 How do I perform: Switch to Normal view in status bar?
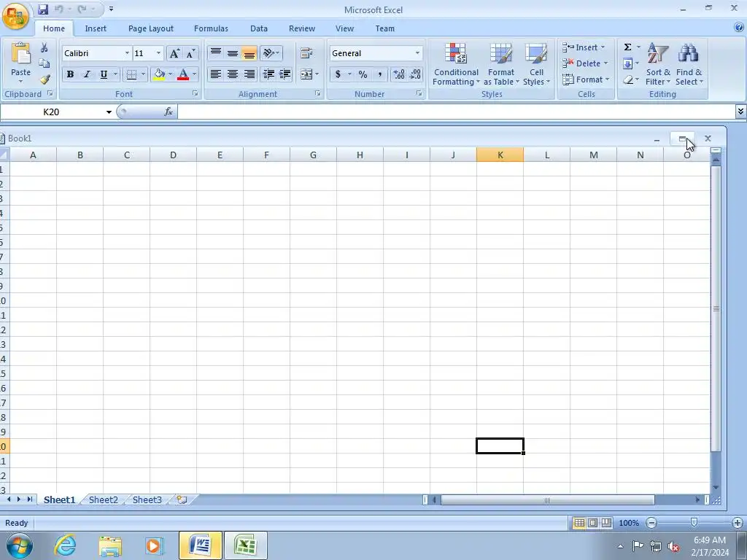click(x=579, y=523)
